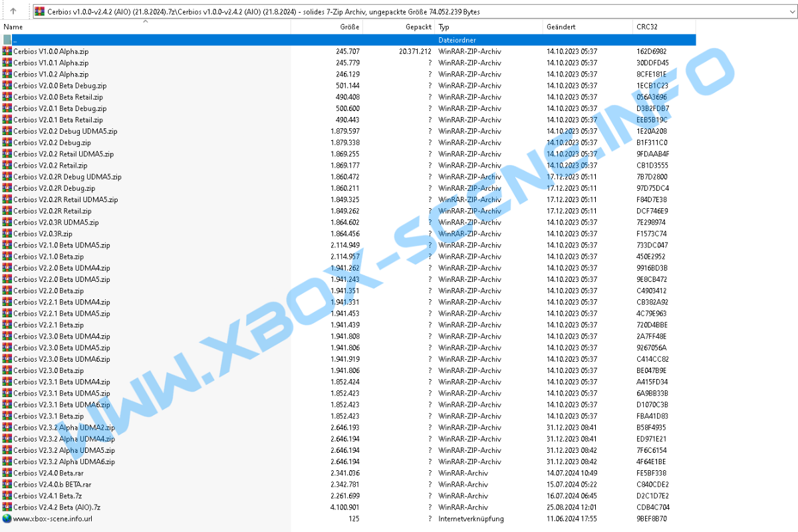This screenshot has height=532, width=798.
Task: Select the file Cerbios V2.0.2 Retail UDMA5.zip
Action: click(63, 154)
